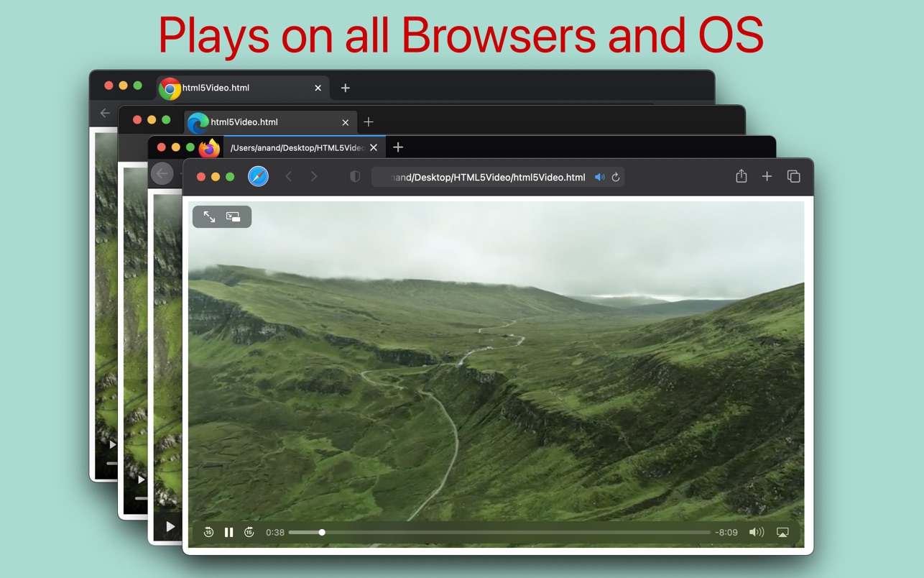Skip back 15 seconds in Safari video
The width and height of the screenshot is (924, 578).
pos(208,532)
